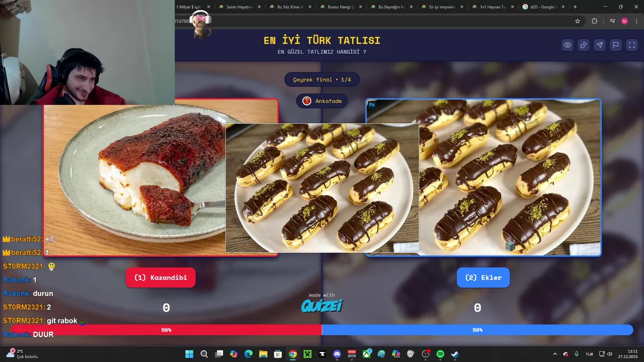Open volume control in system tray

coord(610,354)
